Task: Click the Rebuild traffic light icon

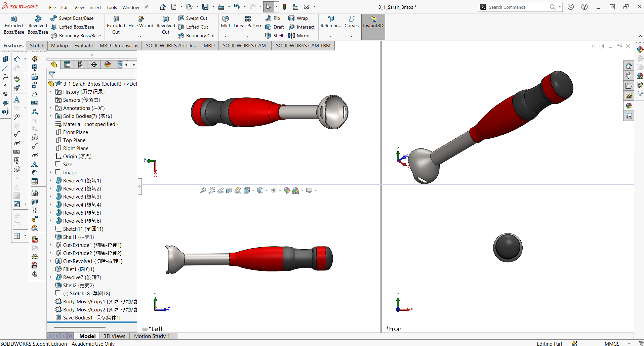Action: [284, 7]
